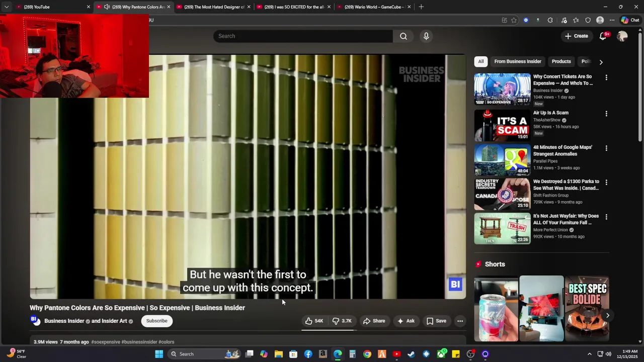The height and width of the screenshot is (362, 644).
Task: Open options menu for Concert Tickets video
Action: click(606, 77)
